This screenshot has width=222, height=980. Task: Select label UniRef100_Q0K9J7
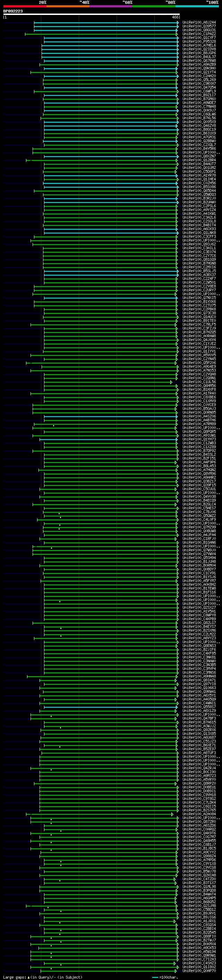pyautogui.click(x=199, y=110)
